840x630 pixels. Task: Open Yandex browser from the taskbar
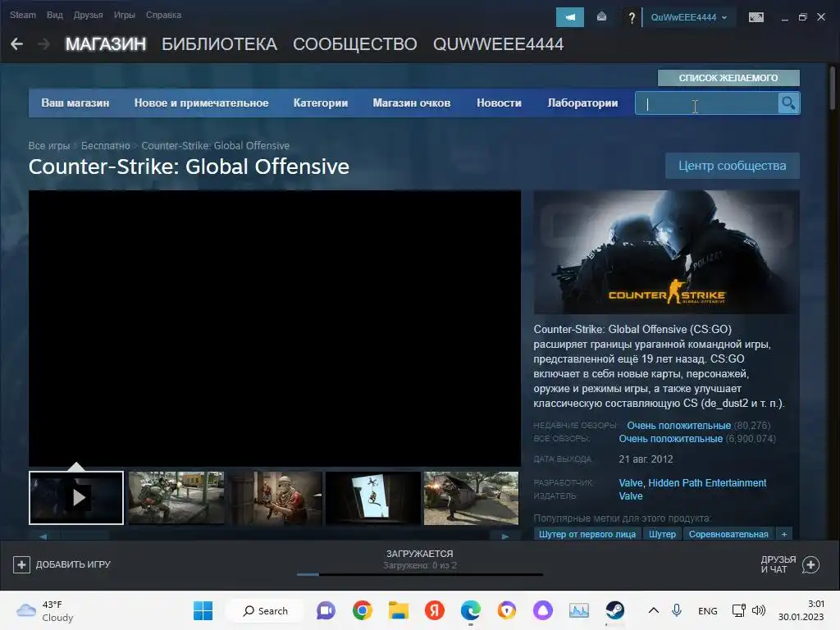(435, 610)
